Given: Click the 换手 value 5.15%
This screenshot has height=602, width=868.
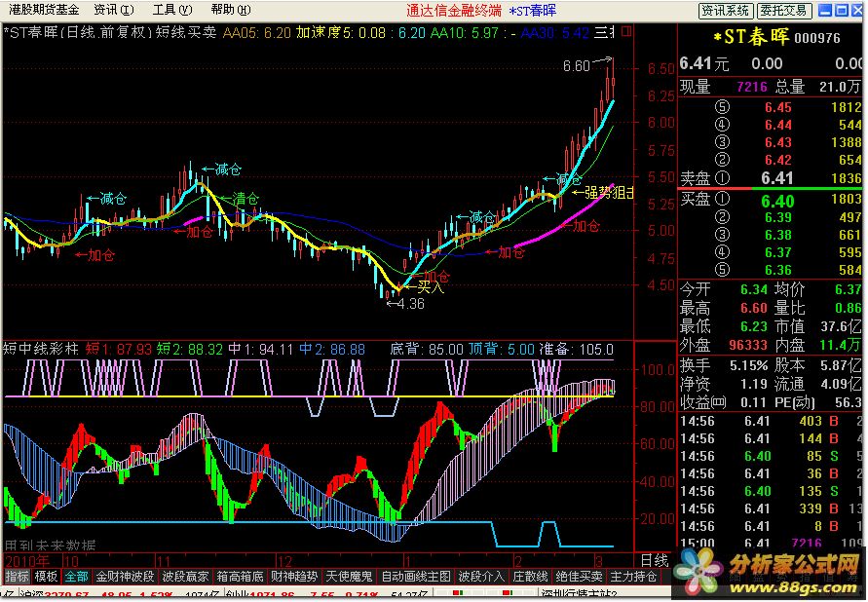Looking at the screenshot, I should 748,365.
